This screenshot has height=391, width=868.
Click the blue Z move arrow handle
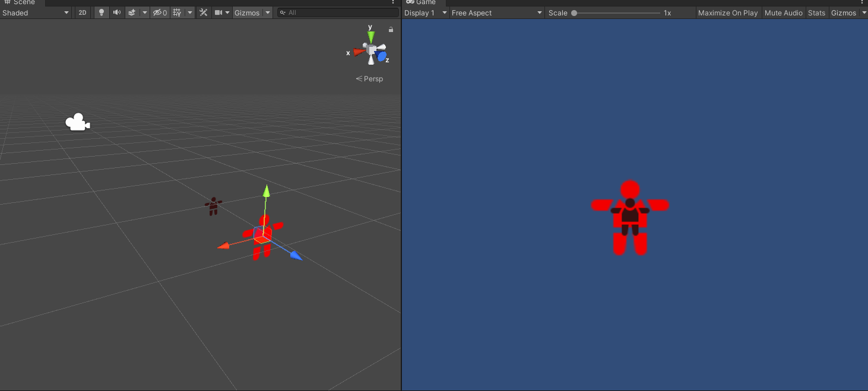[x=296, y=256]
